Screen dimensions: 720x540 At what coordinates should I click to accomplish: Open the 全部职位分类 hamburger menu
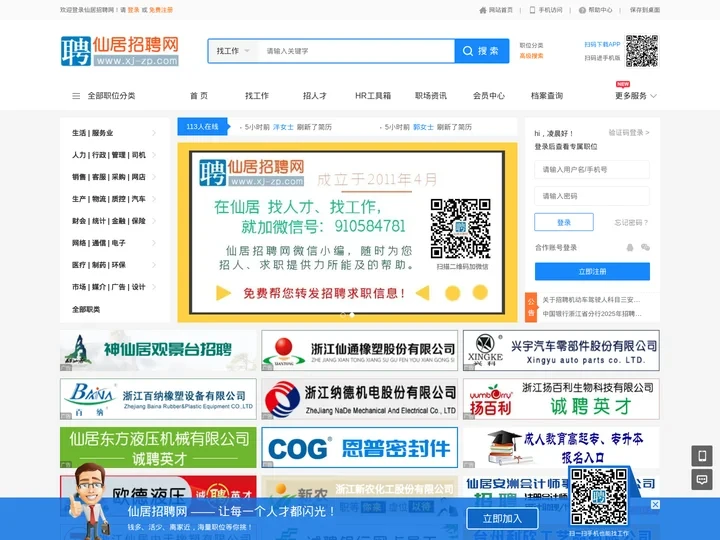pyautogui.click(x=104, y=96)
